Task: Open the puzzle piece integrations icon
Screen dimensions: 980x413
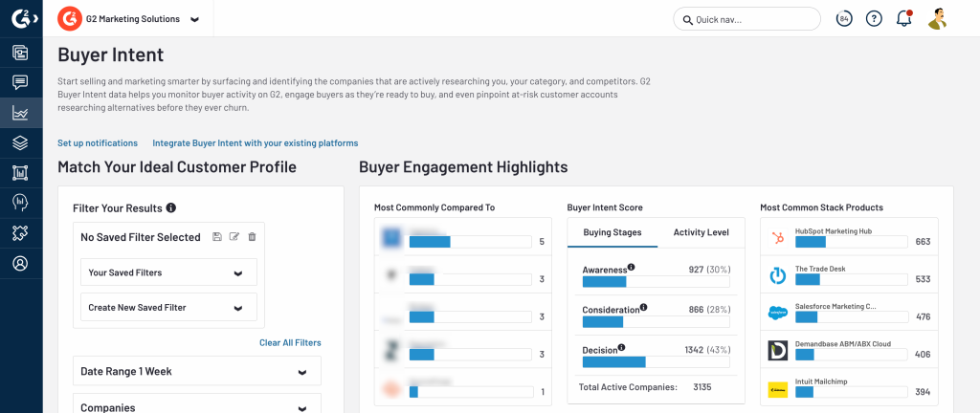Action: pyautogui.click(x=20, y=232)
